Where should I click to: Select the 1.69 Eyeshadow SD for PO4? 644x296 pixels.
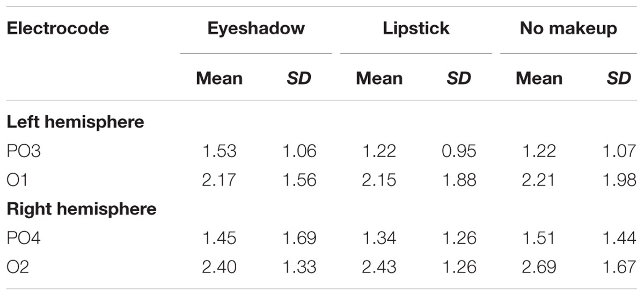pos(299,238)
